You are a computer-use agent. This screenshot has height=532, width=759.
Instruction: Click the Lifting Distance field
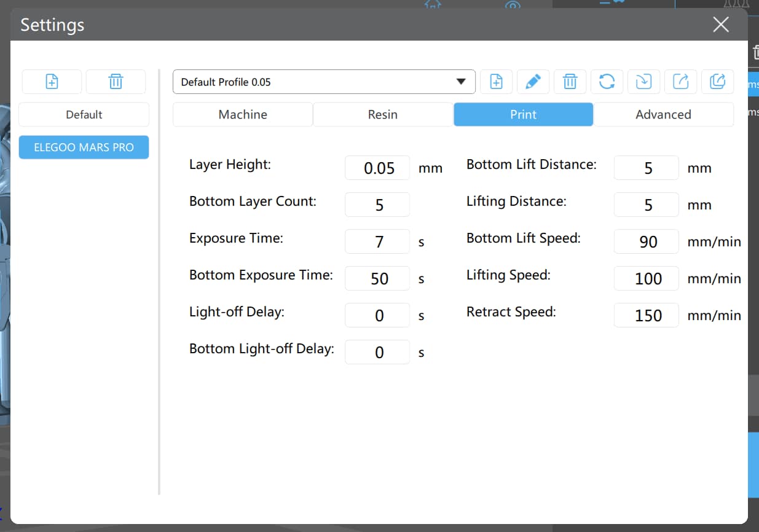coord(647,205)
